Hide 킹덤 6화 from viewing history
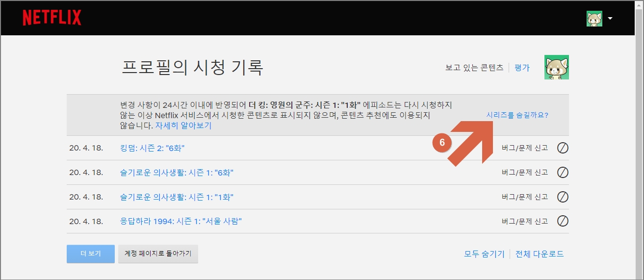This screenshot has height=280, width=644. [563, 148]
